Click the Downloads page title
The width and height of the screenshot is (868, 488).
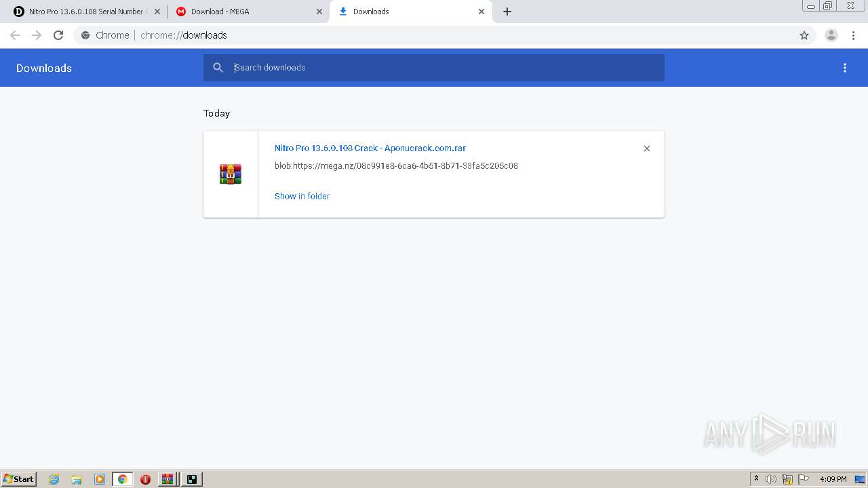(44, 68)
